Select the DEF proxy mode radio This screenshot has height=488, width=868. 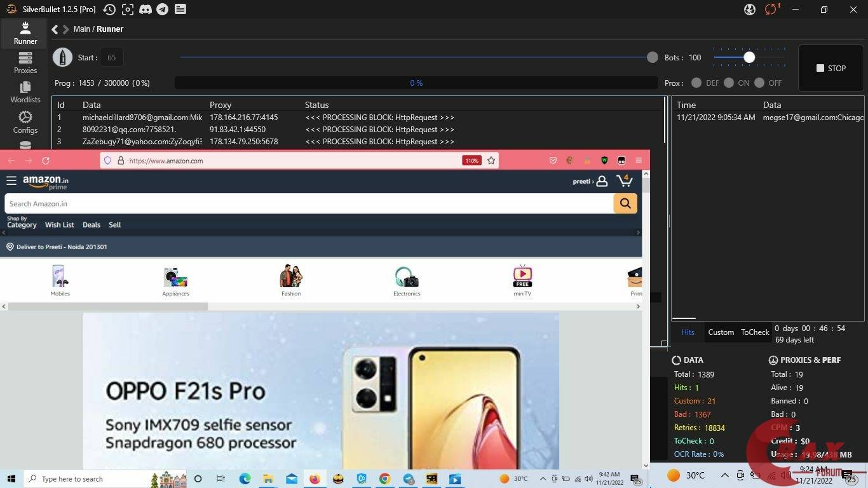click(696, 83)
